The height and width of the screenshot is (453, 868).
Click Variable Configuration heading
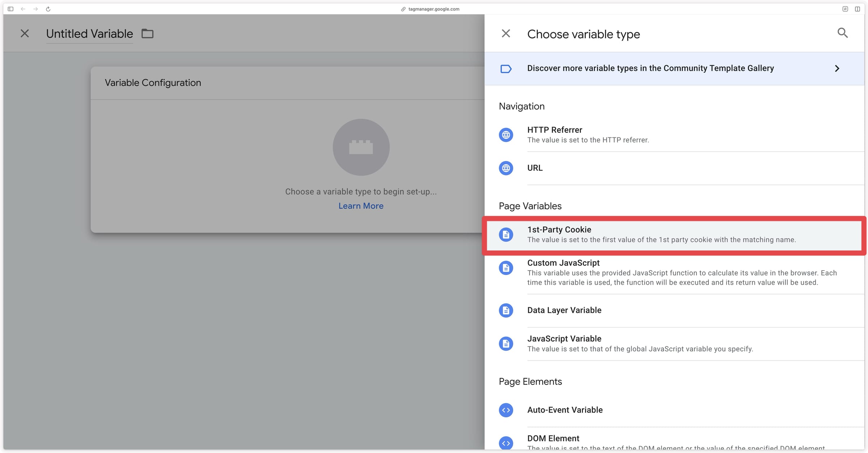[x=153, y=83]
